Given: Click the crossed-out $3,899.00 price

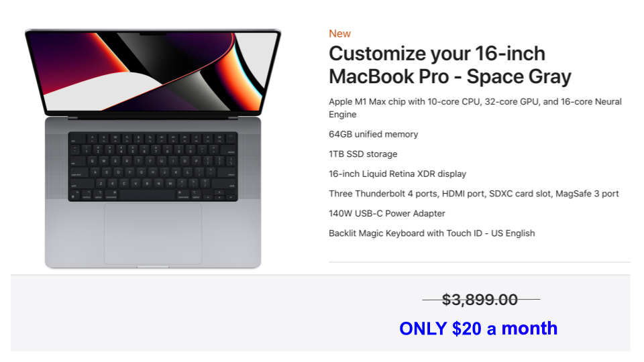Looking at the screenshot, I should tap(480, 300).
